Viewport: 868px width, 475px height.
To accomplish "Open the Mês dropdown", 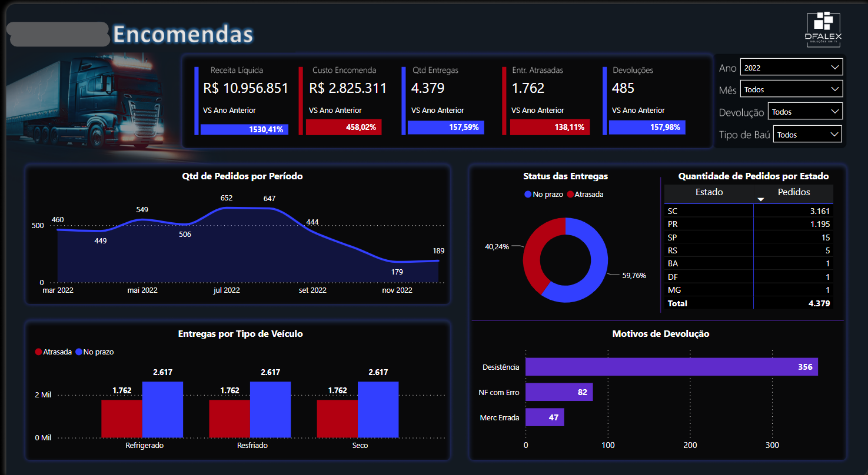I will tap(791, 89).
